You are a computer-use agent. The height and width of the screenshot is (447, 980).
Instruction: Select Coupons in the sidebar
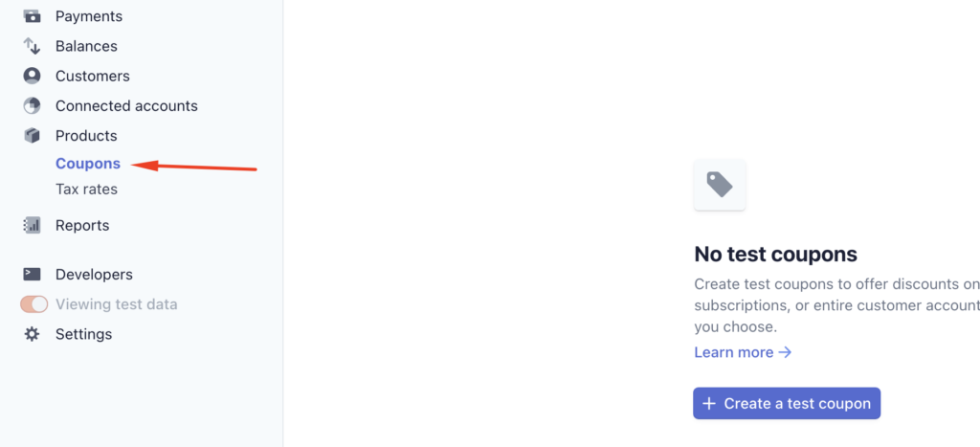(88, 164)
